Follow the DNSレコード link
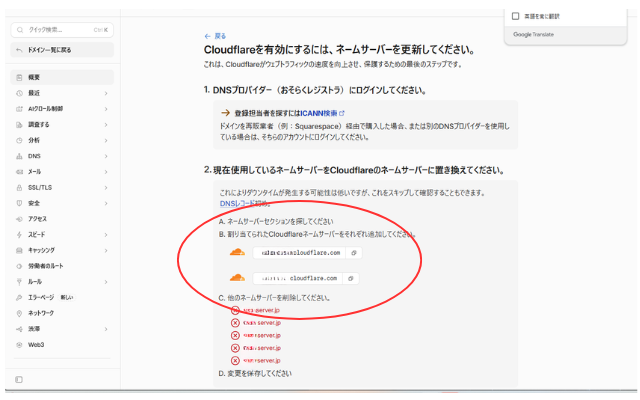The height and width of the screenshot is (400, 640). coord(237,203)
